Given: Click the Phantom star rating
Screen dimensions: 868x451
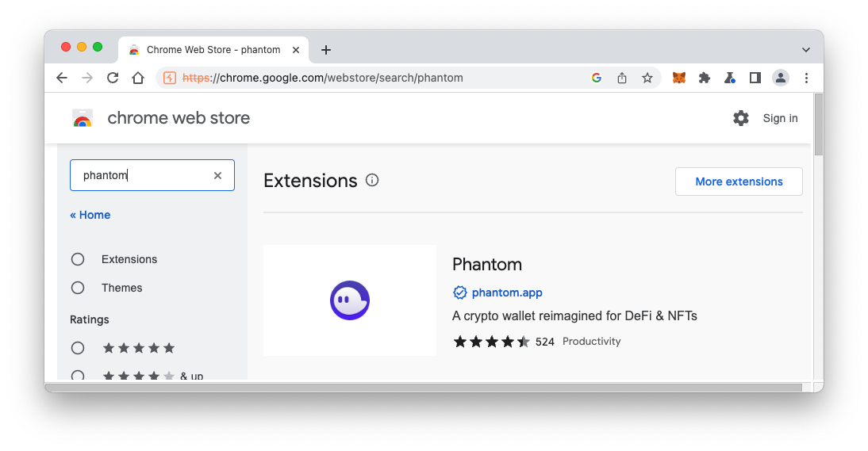Looking at the screenshot, I should point(492,342).
